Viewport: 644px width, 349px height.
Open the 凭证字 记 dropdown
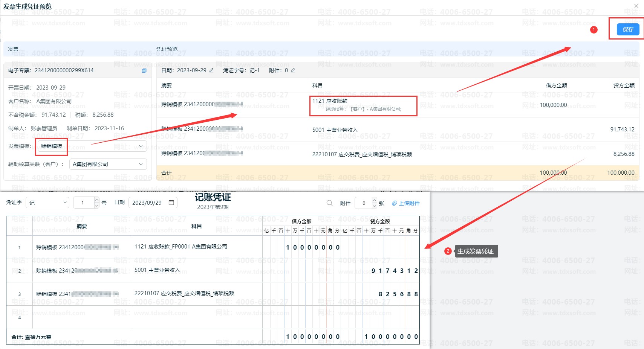pos(47,203)
